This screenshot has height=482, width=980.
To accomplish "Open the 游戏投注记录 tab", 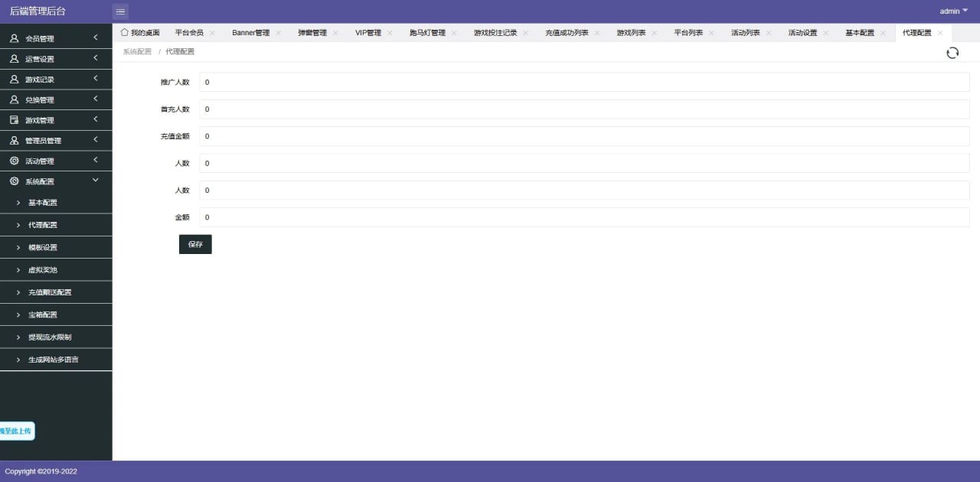I will tap(495, 32).
